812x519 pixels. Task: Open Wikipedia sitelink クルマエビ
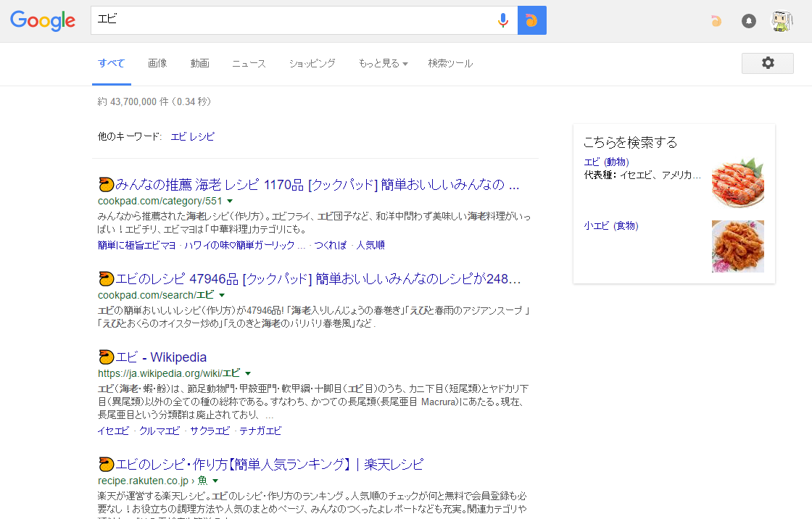pos(159,431)
